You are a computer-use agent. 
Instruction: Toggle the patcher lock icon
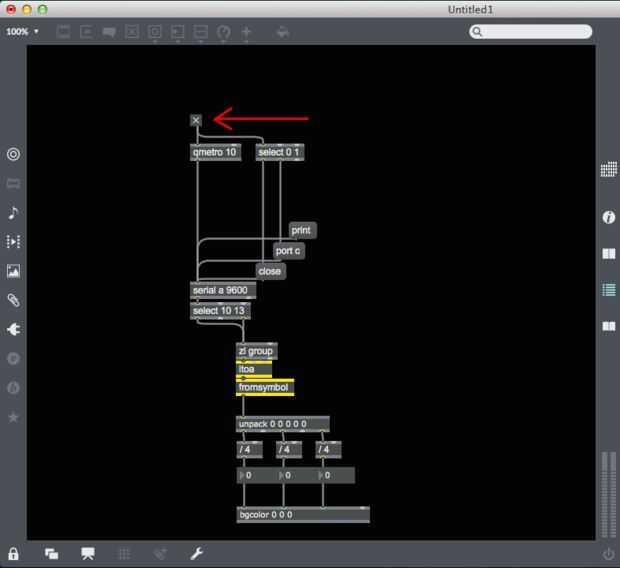pos(13,553)
